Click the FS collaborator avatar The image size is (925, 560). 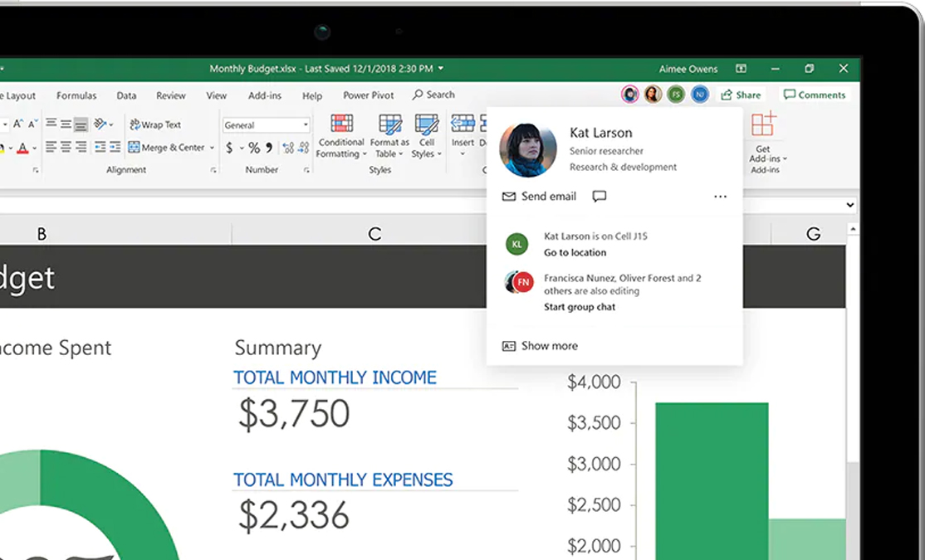click(x=676, y=95)
